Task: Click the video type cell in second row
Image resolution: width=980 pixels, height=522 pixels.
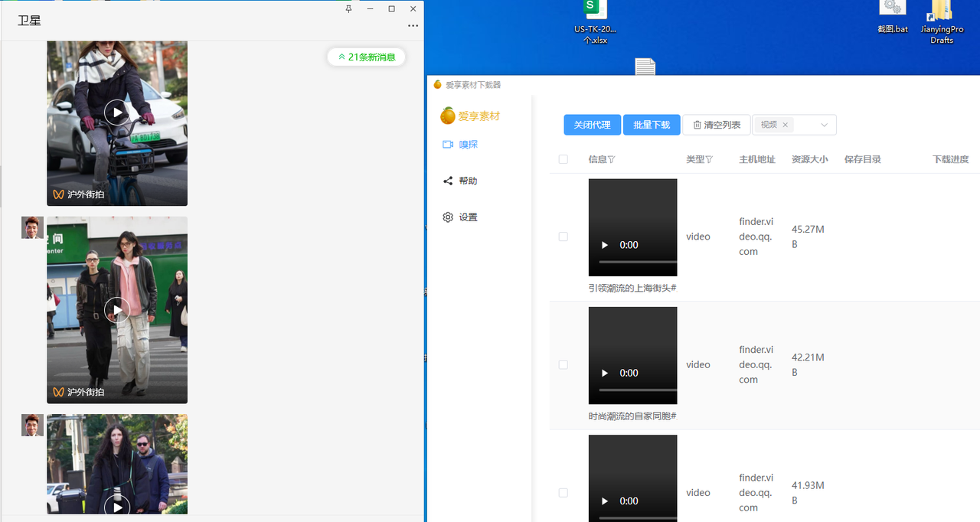Action: click(698, 364)
